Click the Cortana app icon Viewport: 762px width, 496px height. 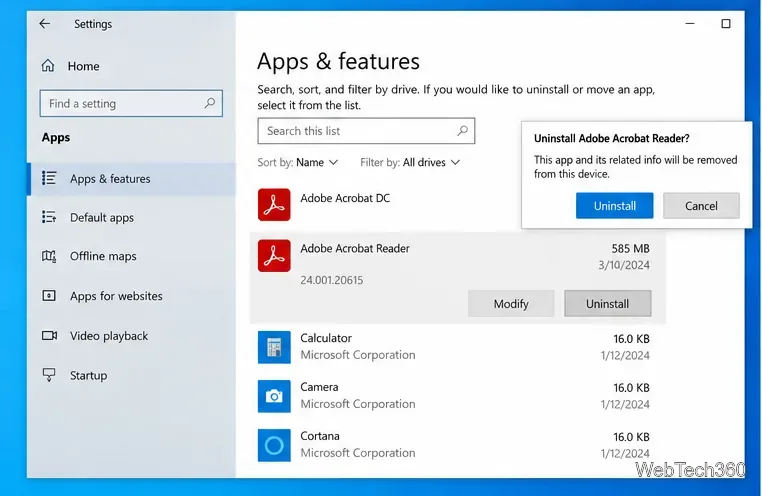coord(274,445)
